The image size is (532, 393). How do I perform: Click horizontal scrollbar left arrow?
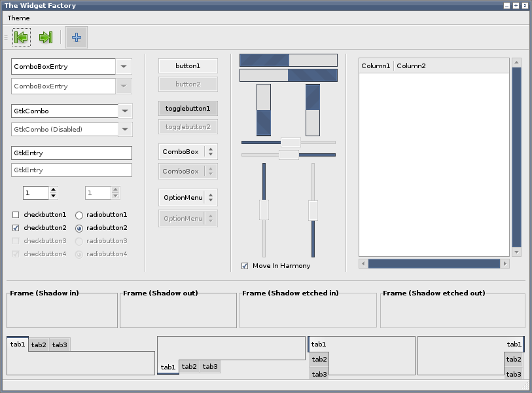363,263
